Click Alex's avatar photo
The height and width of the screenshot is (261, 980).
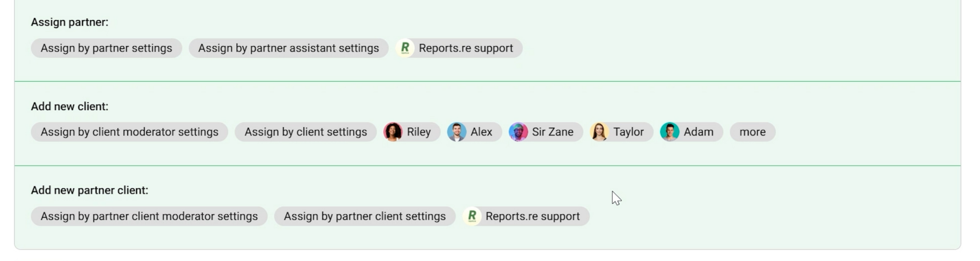click(456, 132)
